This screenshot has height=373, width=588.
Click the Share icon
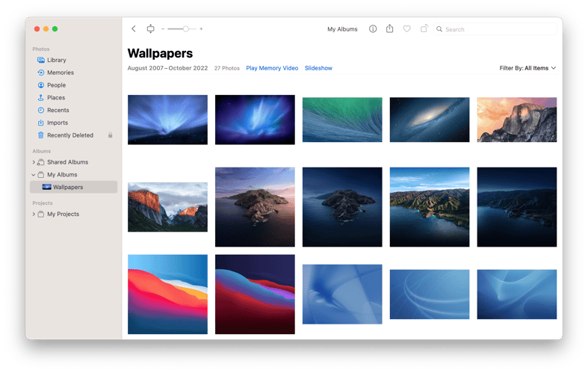point(389,28)
